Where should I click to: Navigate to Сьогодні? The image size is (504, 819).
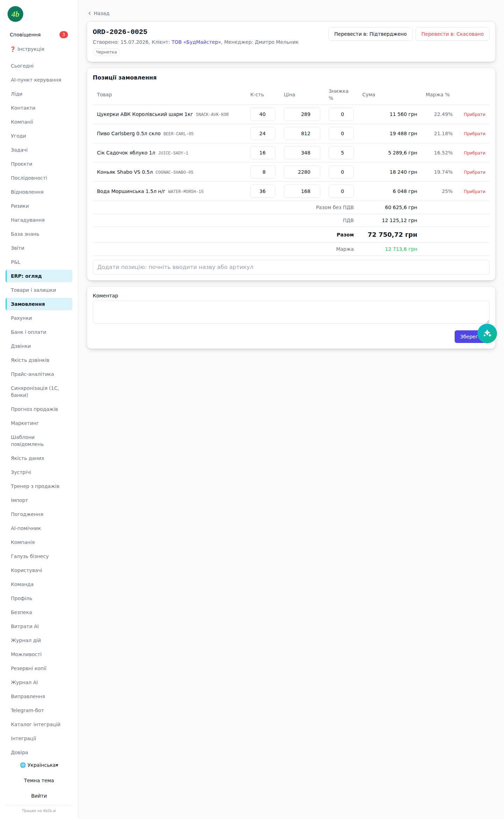[x=39, y=66]
